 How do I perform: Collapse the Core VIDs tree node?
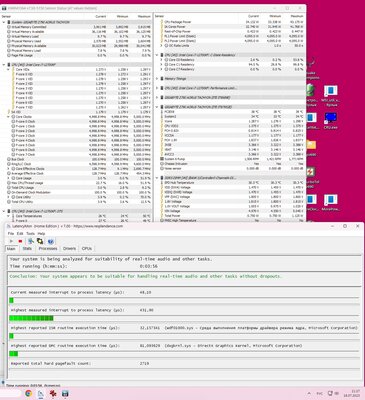tap(9, 69)
